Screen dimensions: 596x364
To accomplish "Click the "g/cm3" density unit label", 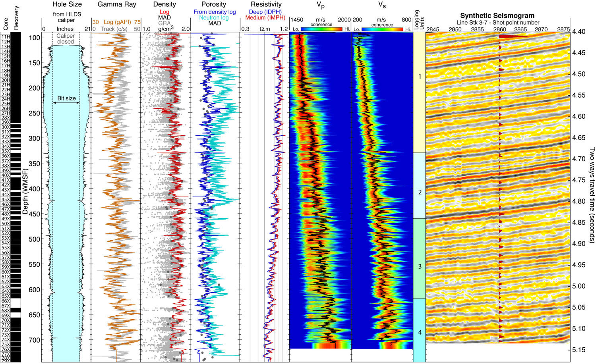I will (x=166, y=29).
